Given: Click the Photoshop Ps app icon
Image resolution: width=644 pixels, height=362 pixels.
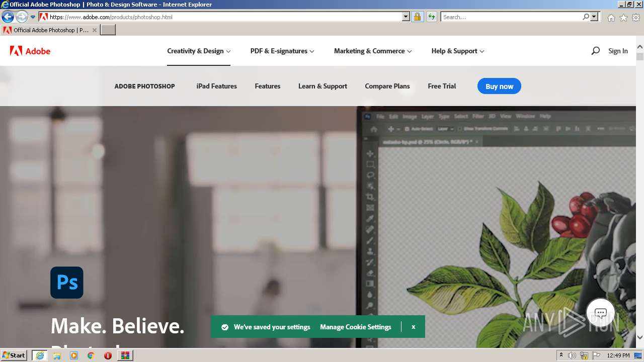Looking at the screenshot, I should click(67, 283).
